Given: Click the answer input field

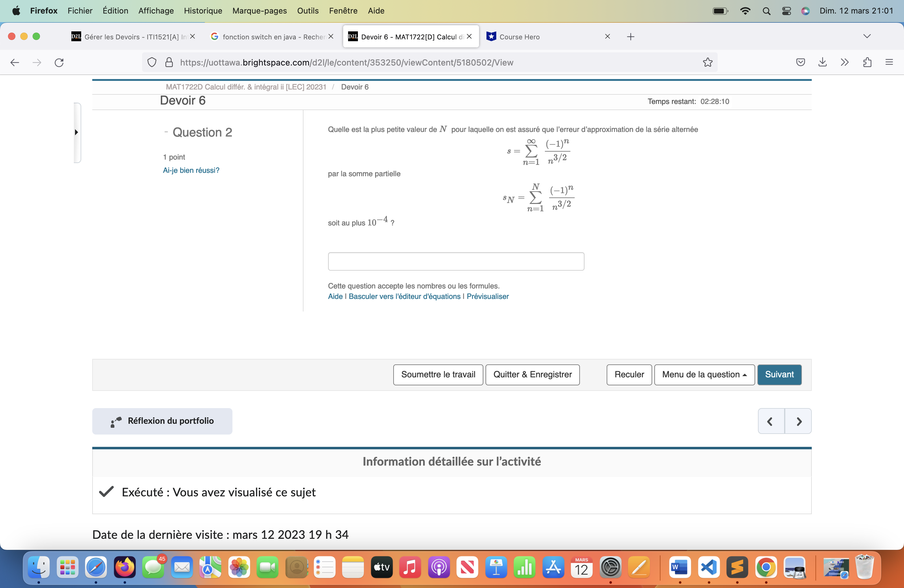Looking at the screenshot, I should click(x=455, y=261).
